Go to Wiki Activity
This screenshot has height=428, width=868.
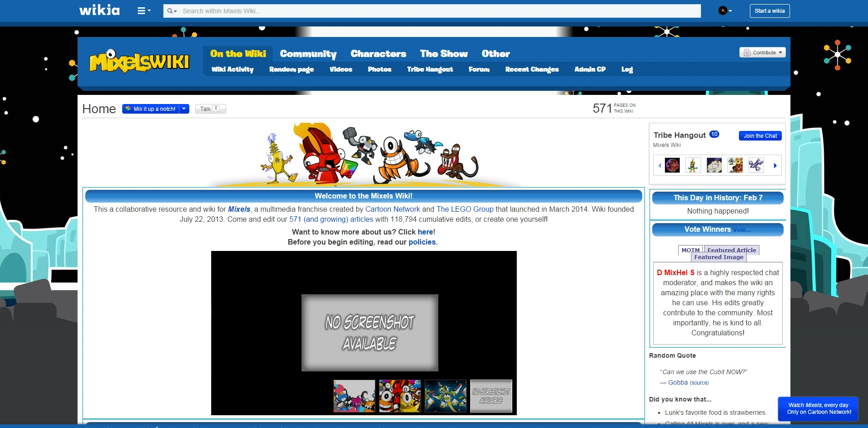[x=233, y=69]
